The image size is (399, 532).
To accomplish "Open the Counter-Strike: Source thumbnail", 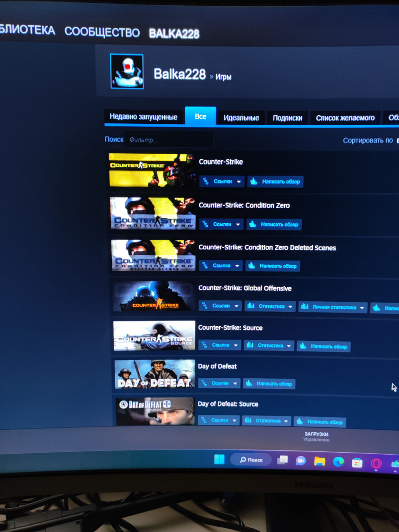I will click(154, 335).
